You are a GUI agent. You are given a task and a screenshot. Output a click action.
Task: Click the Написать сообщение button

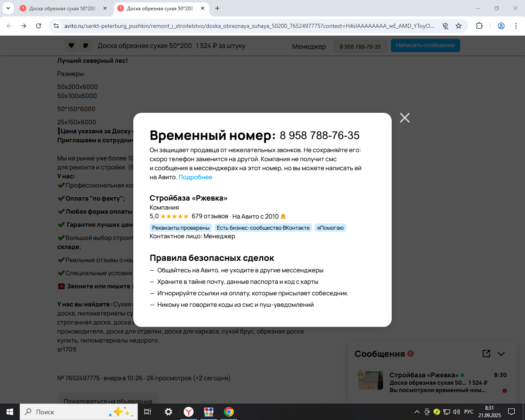coord(425,46)
